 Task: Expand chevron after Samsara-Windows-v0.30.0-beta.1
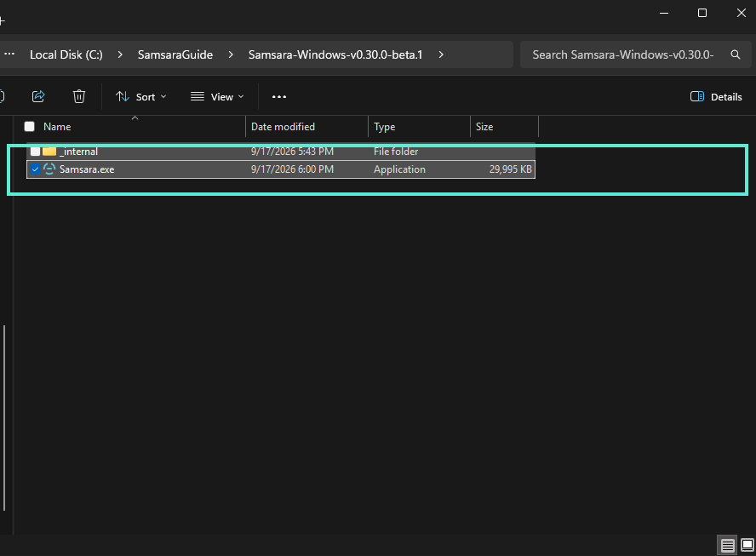pos(441,54)
